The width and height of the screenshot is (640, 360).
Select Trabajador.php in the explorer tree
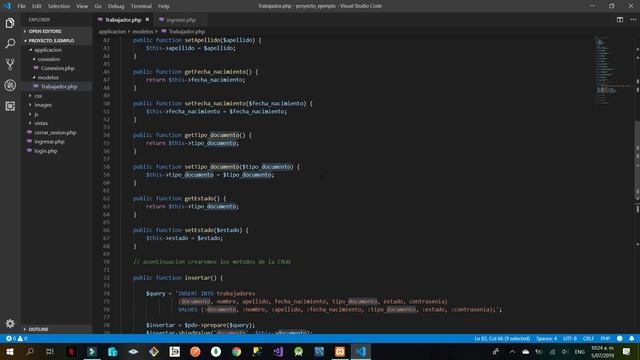pos(56,87)
